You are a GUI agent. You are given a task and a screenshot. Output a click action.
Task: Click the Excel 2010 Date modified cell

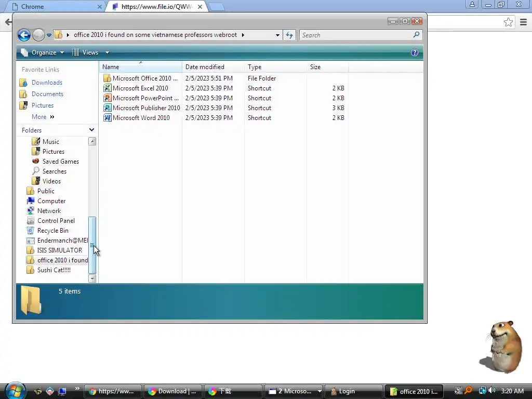tap(209, 88)
